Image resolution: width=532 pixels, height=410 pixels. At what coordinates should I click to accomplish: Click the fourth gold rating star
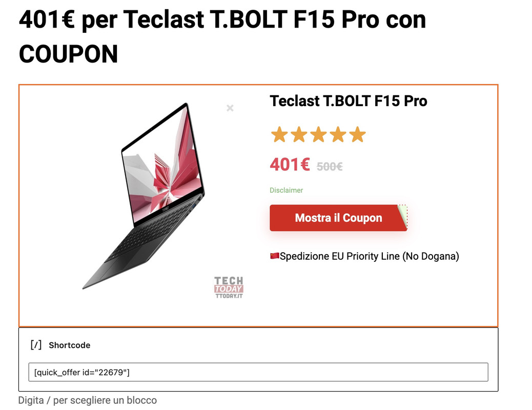[338, 134]
